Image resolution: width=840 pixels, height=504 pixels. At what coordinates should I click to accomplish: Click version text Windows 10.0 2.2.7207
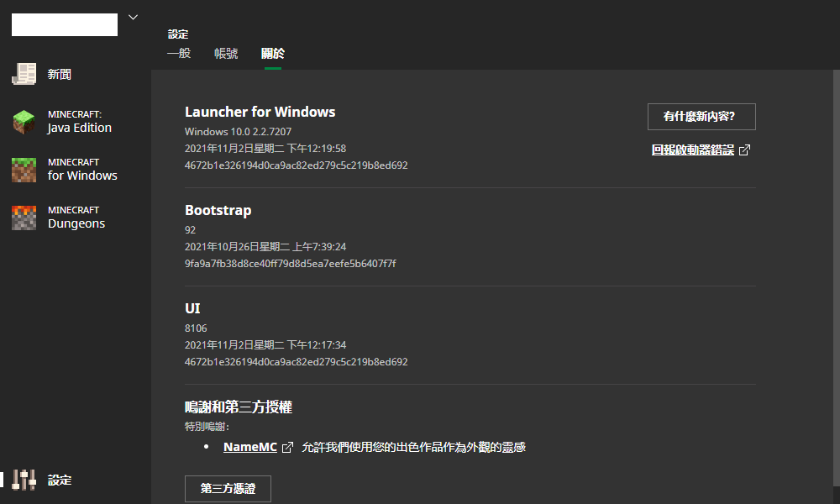(x=238, y=132)
